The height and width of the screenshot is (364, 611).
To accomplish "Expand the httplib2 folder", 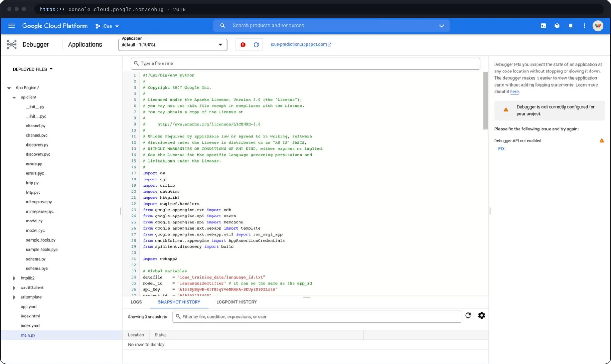I will pyautogui.click(x=14, y=278).
